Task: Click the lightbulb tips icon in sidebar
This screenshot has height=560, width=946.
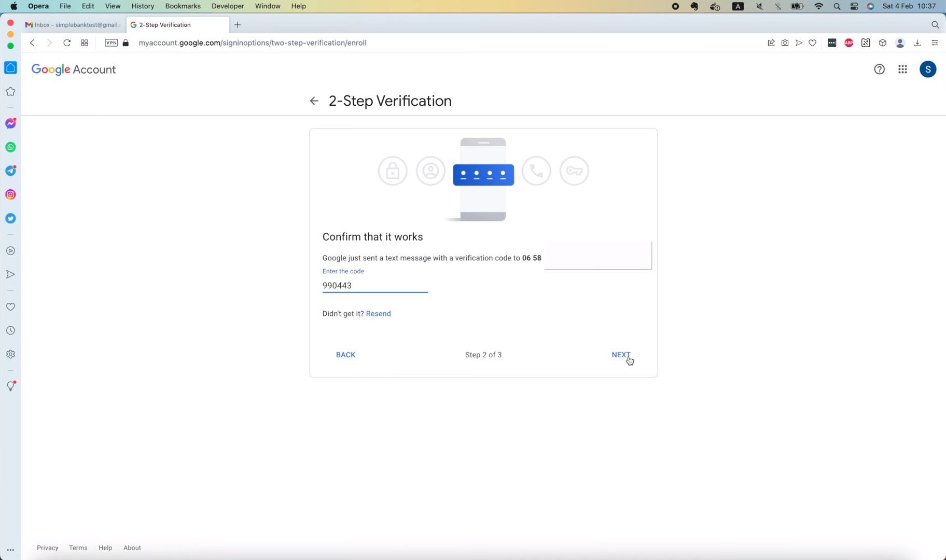Action: coord(10,386)
